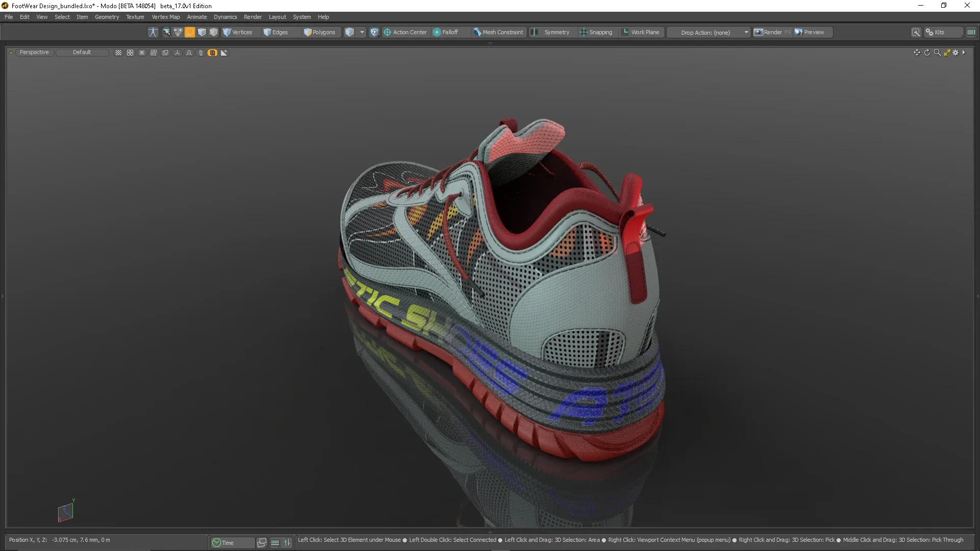Screen dimensions: 980x551
Task: Change the Perspective viewport type
Action: tap(34, 53)
